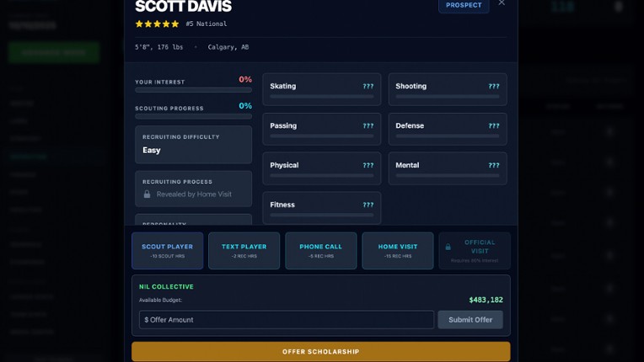The height and width of the screenshot is (362, 644).
Task: Click the Defense attribute card
Action: 447,129
